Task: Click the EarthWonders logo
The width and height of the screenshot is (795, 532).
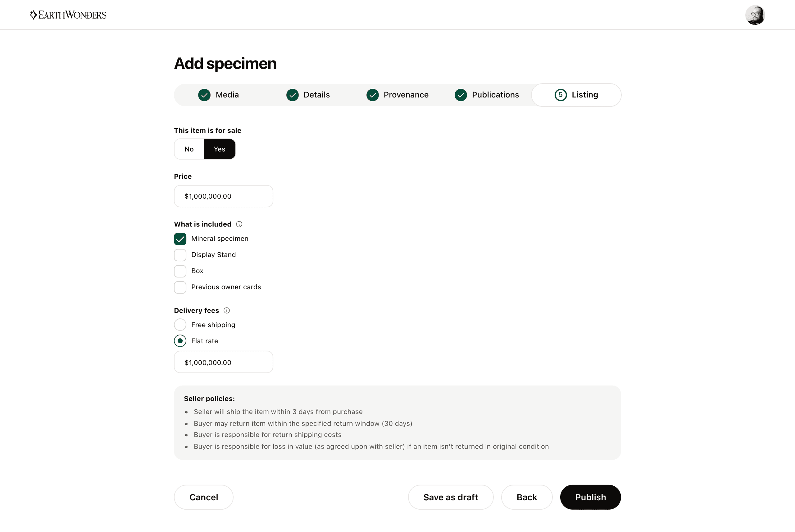Action: 68,15
